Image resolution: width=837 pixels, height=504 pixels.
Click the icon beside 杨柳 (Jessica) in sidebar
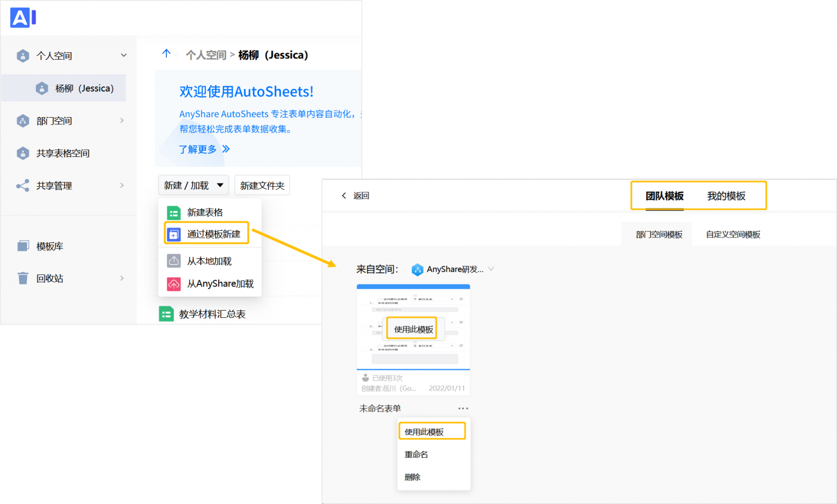[42, 88]
